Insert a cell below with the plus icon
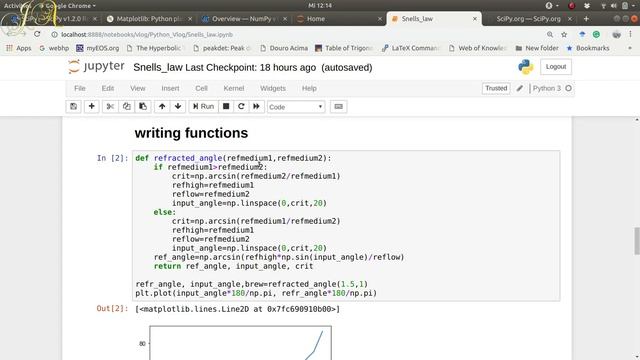The height and width of the screenshot is (360, 640). click(x=91, y=107)
